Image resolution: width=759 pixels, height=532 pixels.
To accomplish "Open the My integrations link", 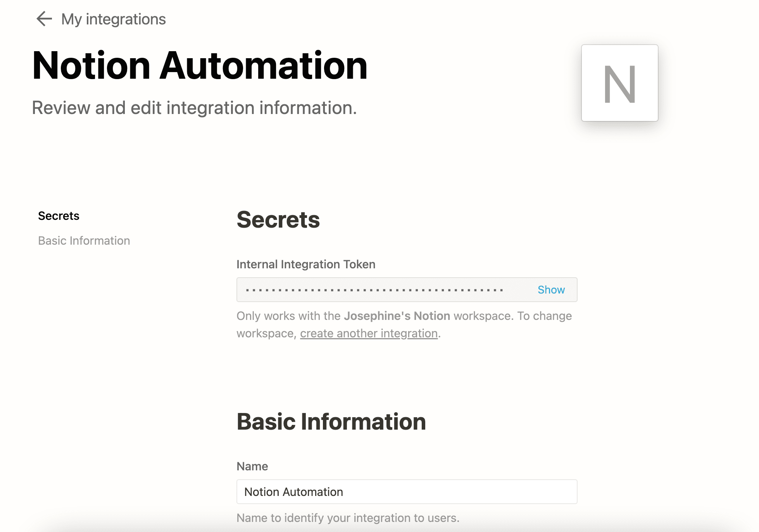I will coord(113,19).
